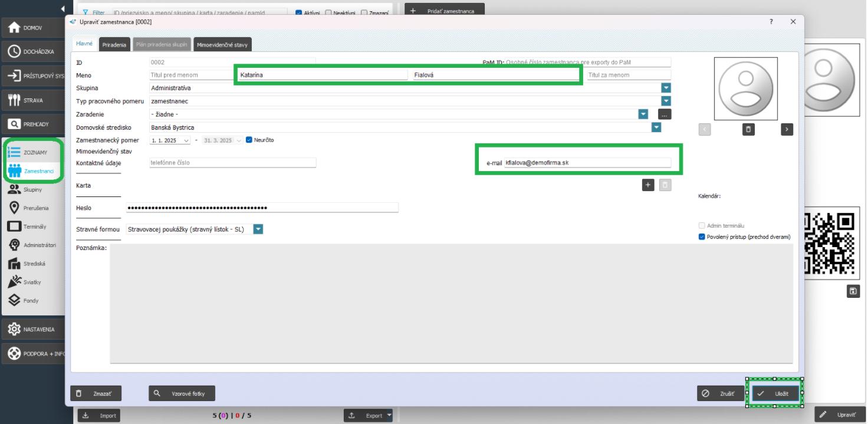The image size is (868, 424).
Task: Switch to the Priradenia tab
Action: 114,45
